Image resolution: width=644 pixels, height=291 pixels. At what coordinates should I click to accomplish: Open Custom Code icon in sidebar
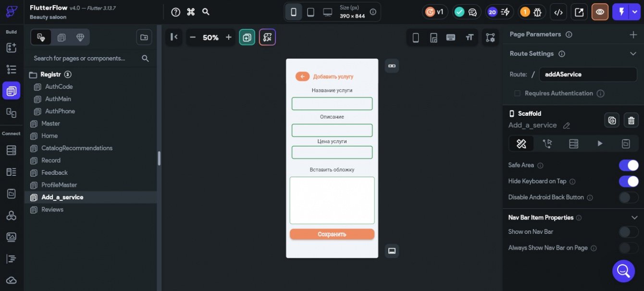(x=11, y=259)
